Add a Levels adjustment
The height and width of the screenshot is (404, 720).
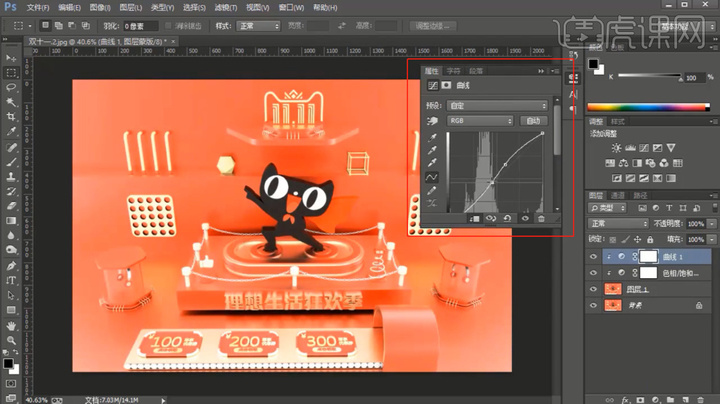tap(630, 148)
